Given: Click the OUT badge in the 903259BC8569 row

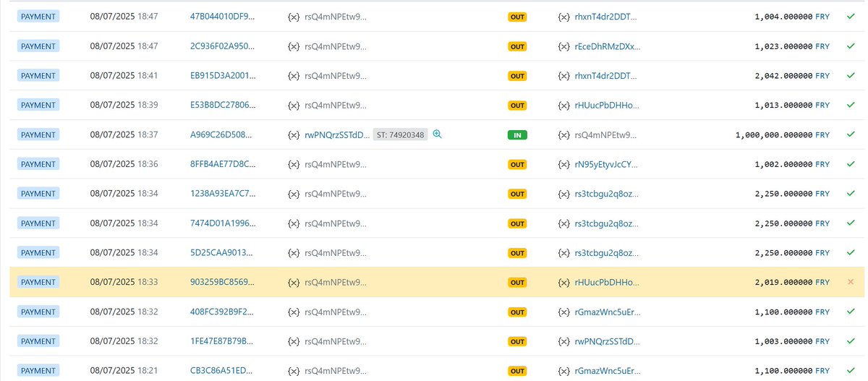Looking at the screenshot, I should [x=517, y=282].
